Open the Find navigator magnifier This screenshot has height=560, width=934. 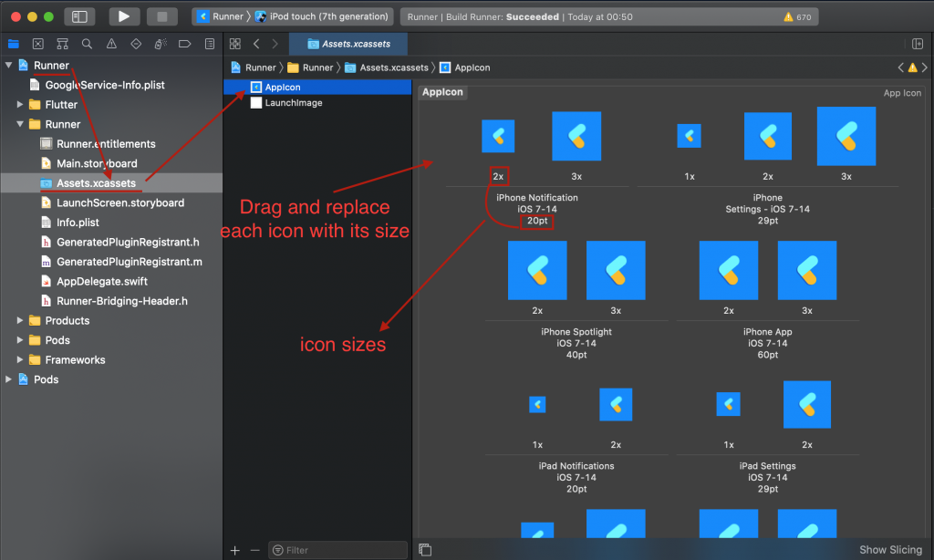coord(87,44)
